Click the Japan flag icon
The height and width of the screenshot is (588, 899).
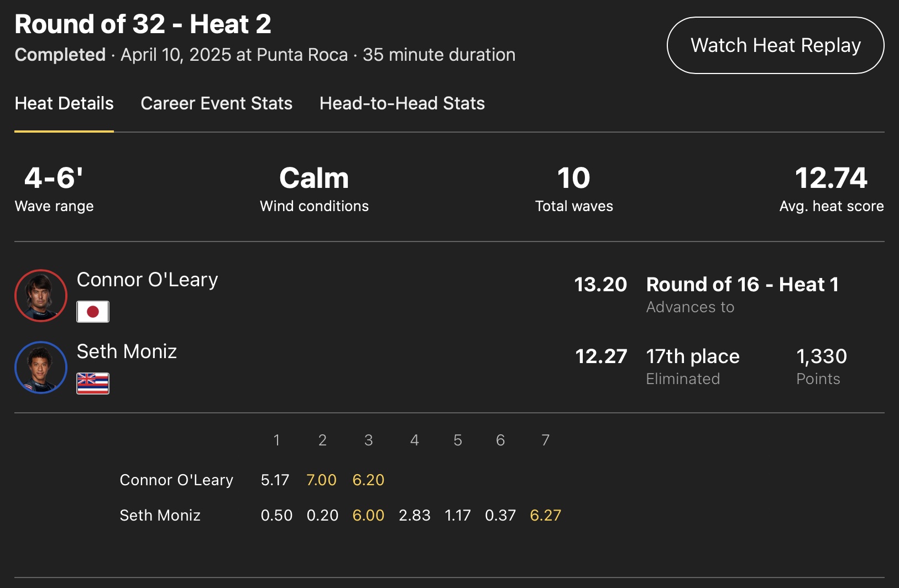pyautogui.click(x=93, y=312)
